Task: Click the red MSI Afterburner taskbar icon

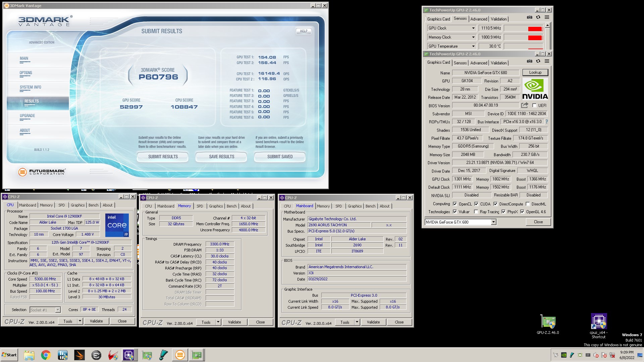Action: pos(113,355)
